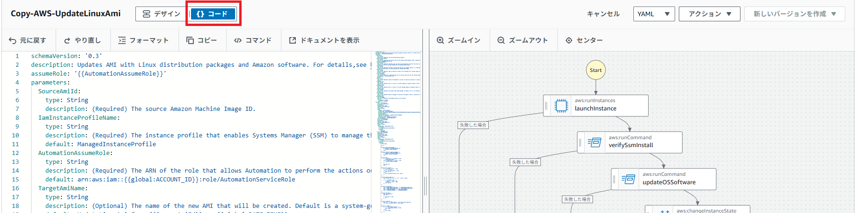
Task: Click the verifySsmInstall node drag handle
Action: (x=580, y=142)
